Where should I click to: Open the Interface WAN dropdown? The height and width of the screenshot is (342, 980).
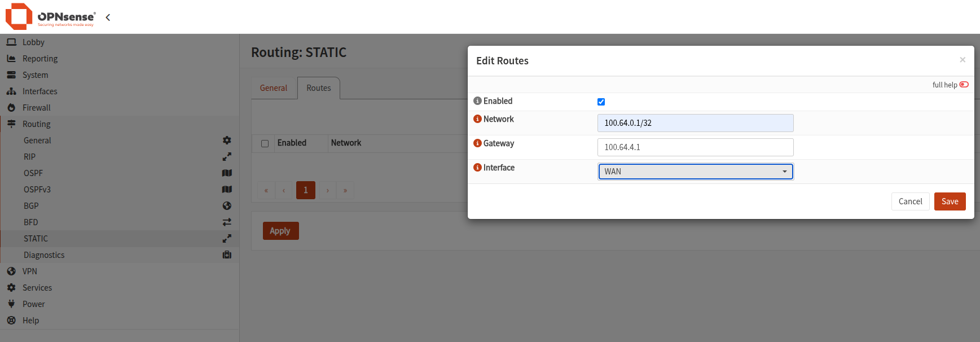[695, 172]
